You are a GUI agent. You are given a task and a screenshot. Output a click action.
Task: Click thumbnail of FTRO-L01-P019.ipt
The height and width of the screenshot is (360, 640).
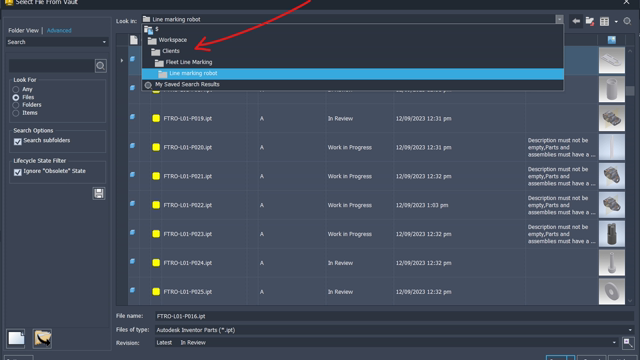[x=611, y=118]
